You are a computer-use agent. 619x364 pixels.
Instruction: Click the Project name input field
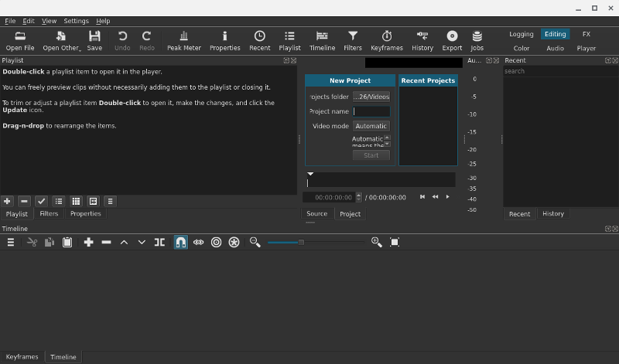[371, 111]
